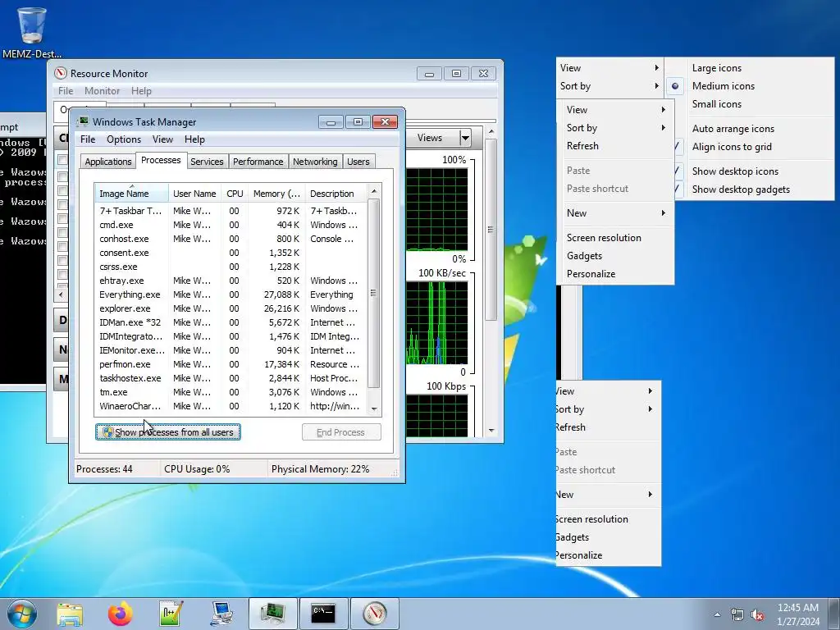The width and height of the screenshot is (840, 630).
Task: Open Task Manager Options menu
Action: point(124,139)
